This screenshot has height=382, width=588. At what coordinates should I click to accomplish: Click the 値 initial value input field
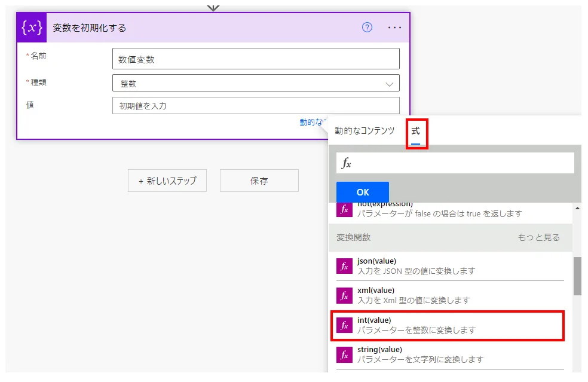coord(256,106)
